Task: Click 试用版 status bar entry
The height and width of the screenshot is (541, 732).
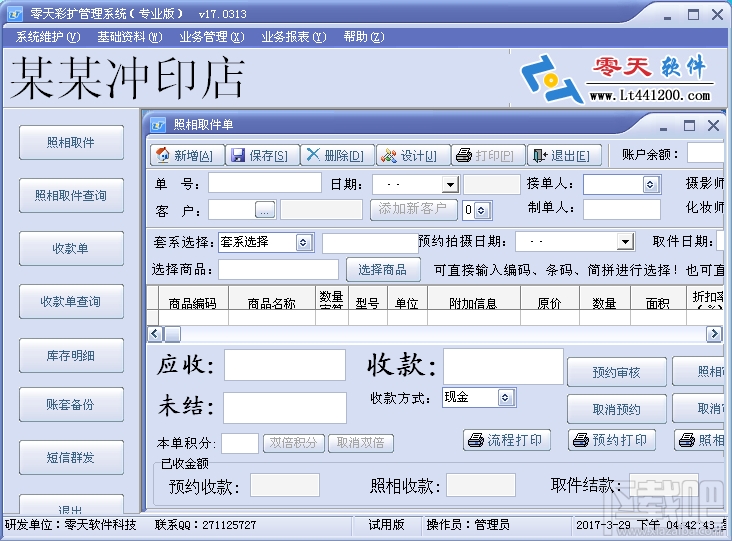Action: [386, 525]
